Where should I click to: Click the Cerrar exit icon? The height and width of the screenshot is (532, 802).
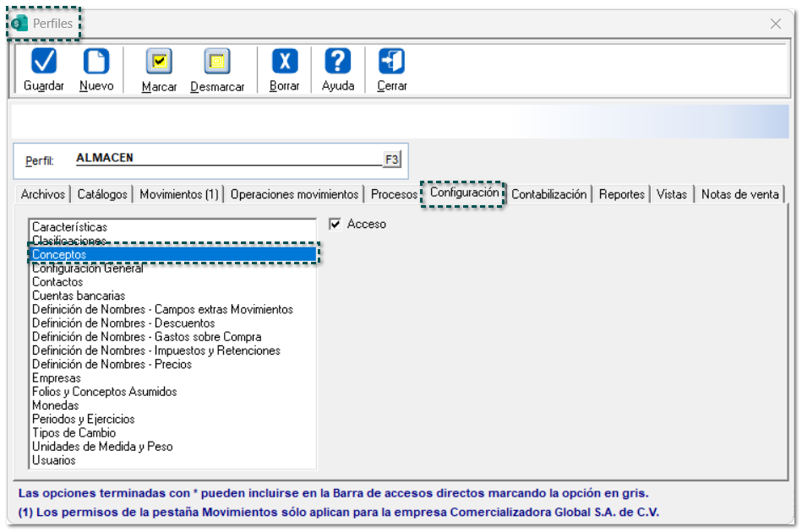pos(391,62)
